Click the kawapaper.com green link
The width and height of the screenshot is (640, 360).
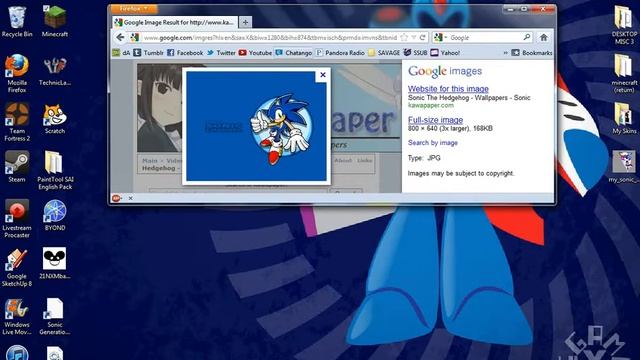(431, 105)
